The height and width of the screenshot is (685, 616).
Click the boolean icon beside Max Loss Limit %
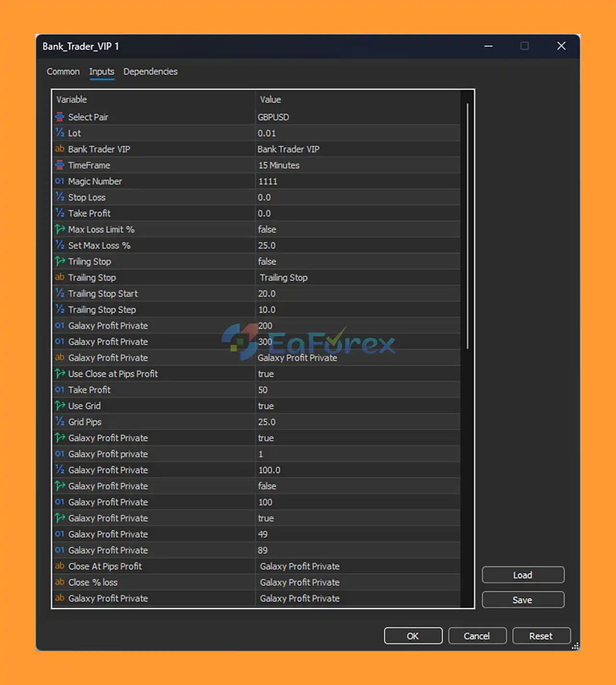(x=60, y=229)
